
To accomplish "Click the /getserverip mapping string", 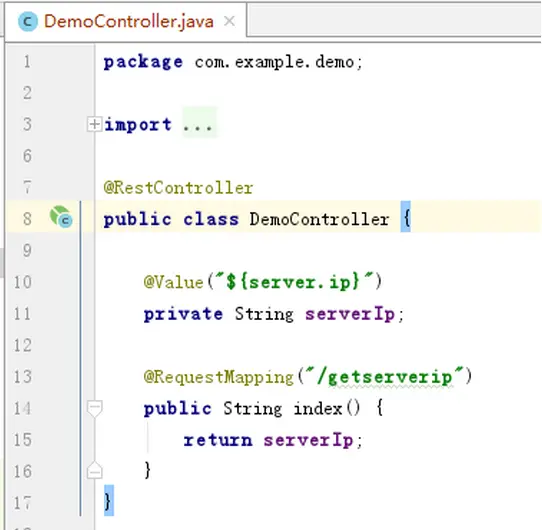I will (384, 377).
